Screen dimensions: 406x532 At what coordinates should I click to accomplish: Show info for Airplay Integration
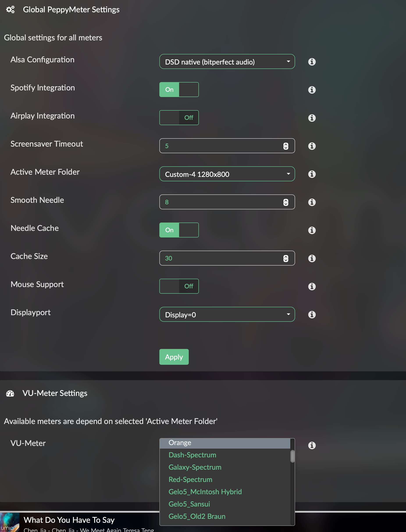click(x=312, y=118)
